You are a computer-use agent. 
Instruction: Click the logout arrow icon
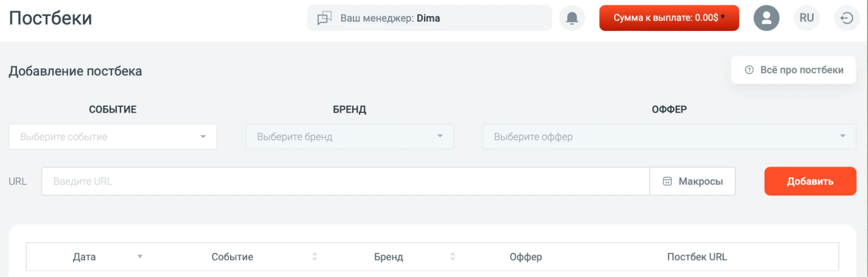pos(847,18)
